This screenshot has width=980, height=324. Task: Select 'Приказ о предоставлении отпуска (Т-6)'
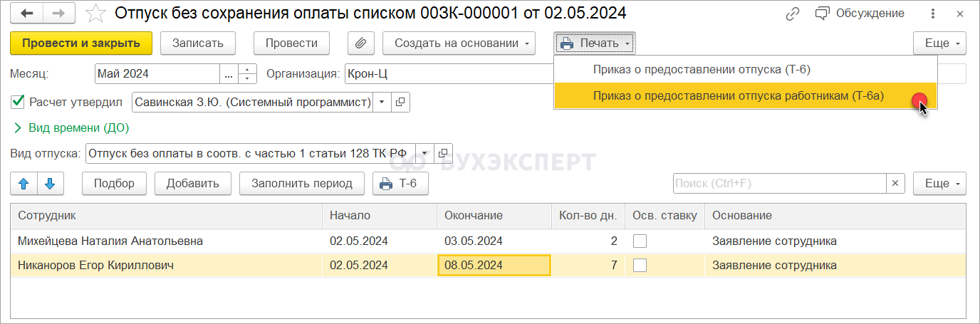point(702,70)
